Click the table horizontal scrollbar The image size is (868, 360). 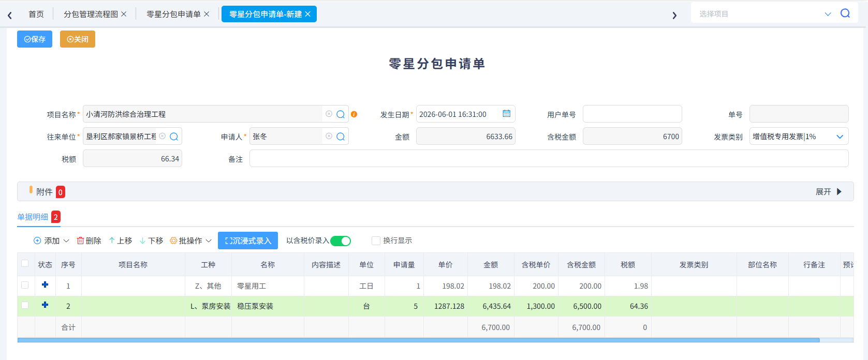(x=418, y=340)
